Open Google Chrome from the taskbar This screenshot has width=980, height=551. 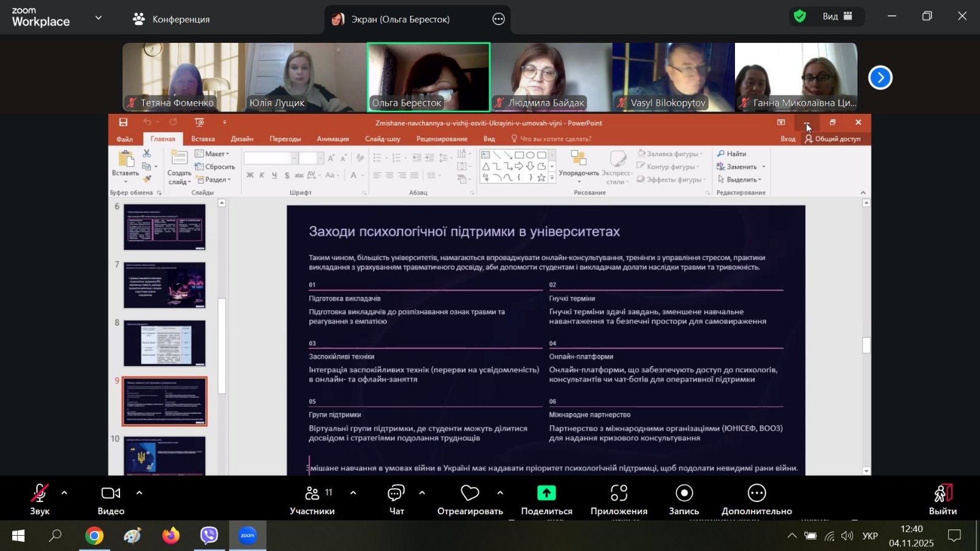(94, 536)
